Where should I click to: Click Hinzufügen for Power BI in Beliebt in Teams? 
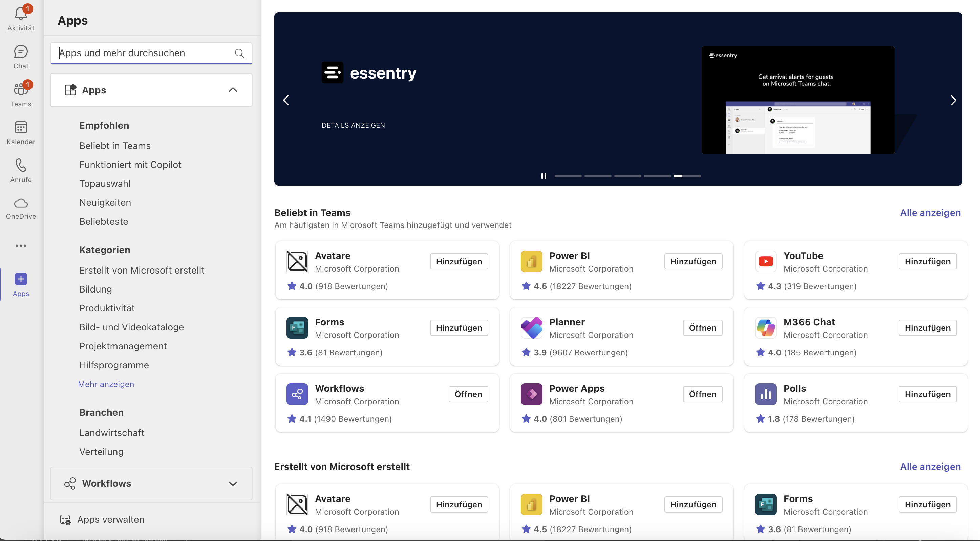pyautogui.click(x=693, y=261)
